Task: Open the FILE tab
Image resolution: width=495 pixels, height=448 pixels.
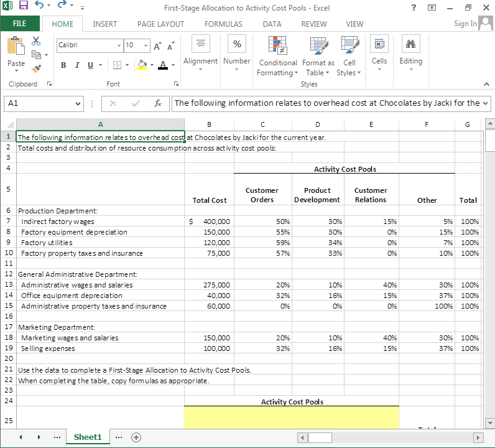Action: (20, 24)
